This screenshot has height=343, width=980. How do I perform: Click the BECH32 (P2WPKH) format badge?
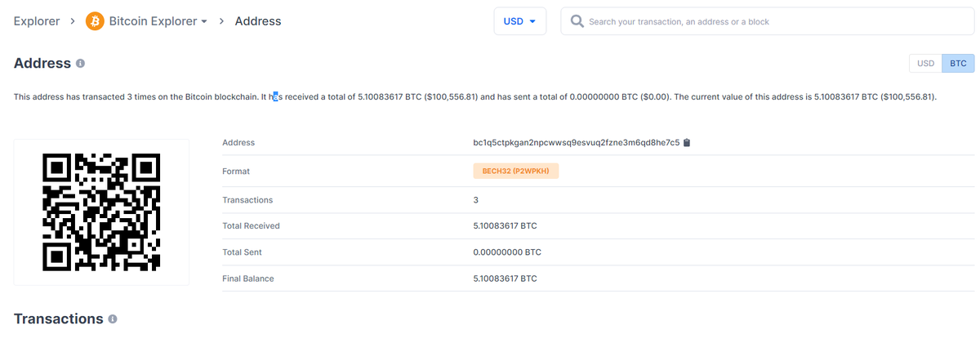pos(515,171)
